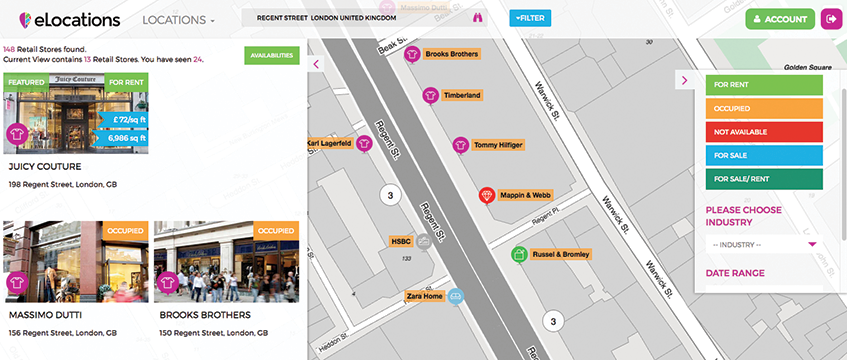847x360 pixels.
Task: Select the Timberland shirt map pin
Action: click(430, 95)
